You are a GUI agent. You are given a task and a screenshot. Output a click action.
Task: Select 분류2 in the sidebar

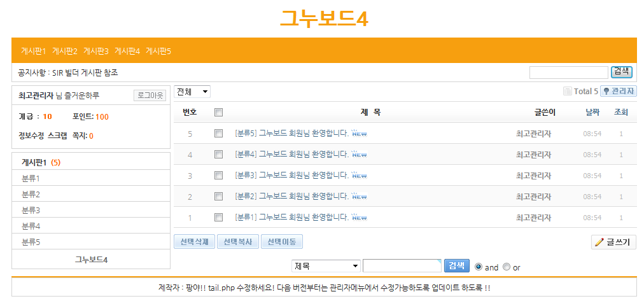(x=31, y=194)
